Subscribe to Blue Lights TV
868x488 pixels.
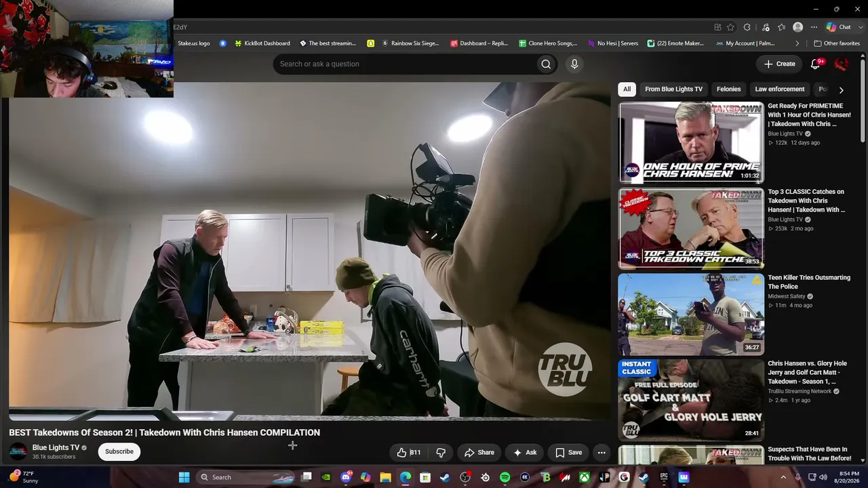coord(119,451)
